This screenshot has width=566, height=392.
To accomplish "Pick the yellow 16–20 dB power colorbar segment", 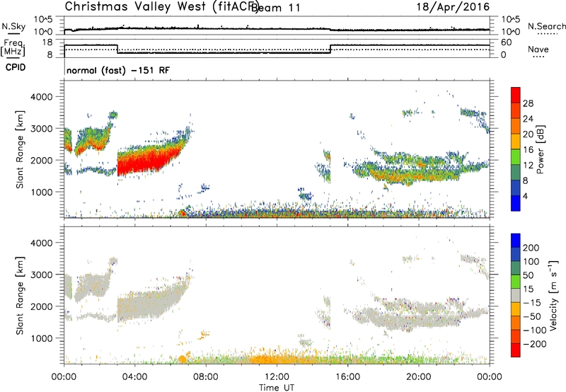I will point(516,141).
